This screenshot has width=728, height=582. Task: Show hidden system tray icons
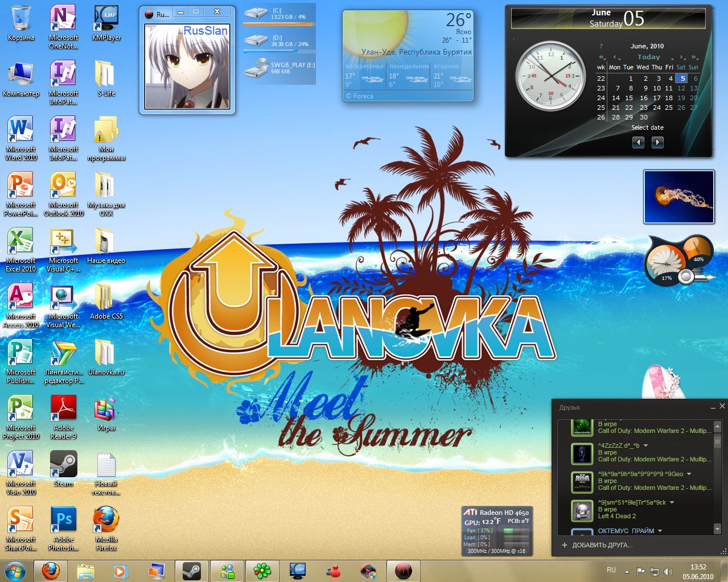point(627,571)
